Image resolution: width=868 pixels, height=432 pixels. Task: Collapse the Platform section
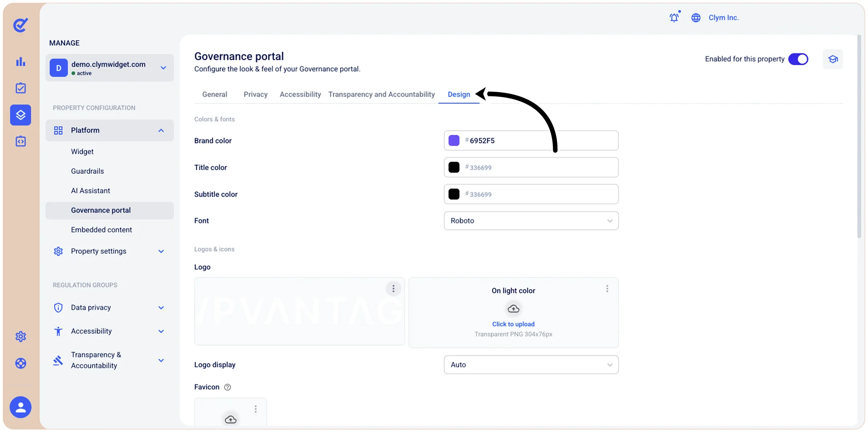[x=110, y=130]
